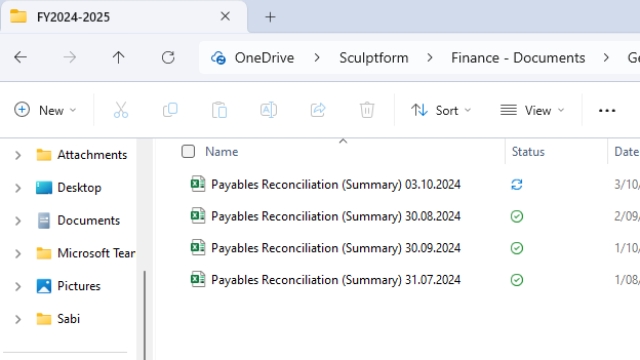Open the See more ellipsis menu

point(607,110)
